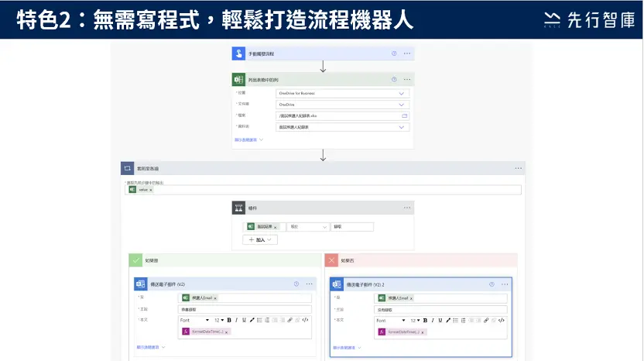Toggle bold in Send email (V2) 2 editor

click(425, 321)
